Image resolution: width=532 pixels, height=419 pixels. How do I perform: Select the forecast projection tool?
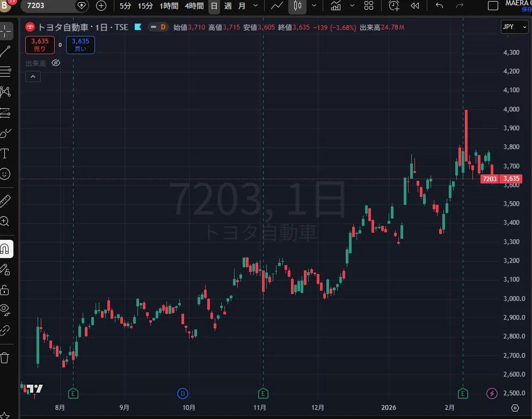click(x=5, y=113)
